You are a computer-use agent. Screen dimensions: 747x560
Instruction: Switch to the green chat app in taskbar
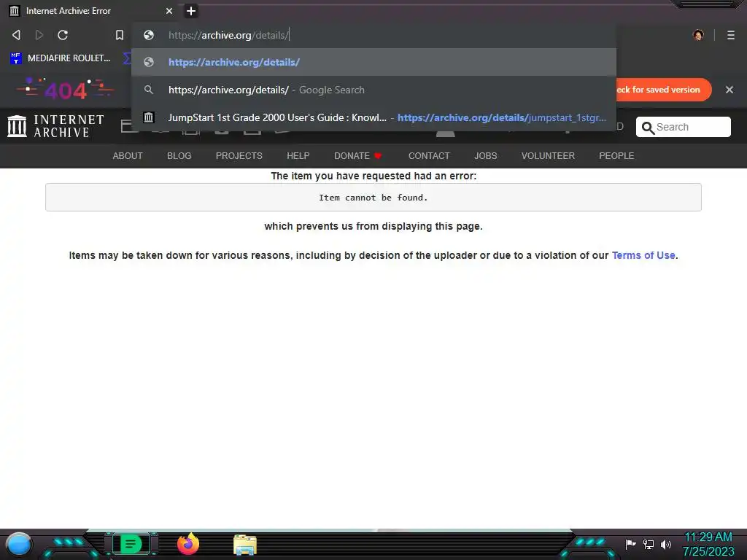click(131, 544)
